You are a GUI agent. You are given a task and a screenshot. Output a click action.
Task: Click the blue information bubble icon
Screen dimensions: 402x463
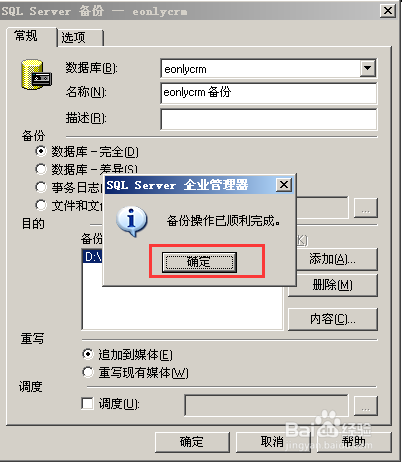(131, 221)
